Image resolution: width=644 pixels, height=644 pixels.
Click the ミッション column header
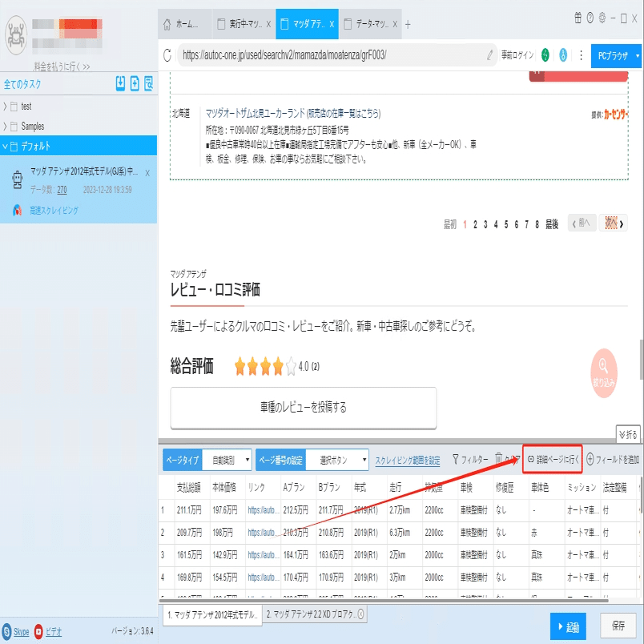click(x=582, y=488)
